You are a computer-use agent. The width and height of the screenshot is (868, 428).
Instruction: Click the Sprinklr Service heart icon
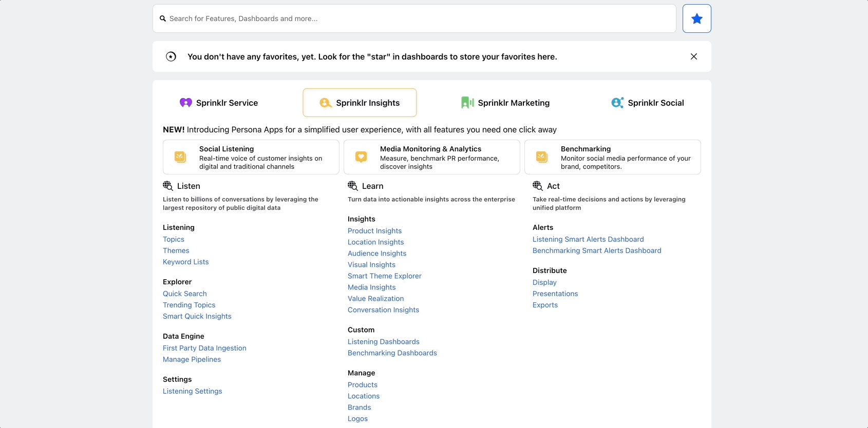point(186,103)
